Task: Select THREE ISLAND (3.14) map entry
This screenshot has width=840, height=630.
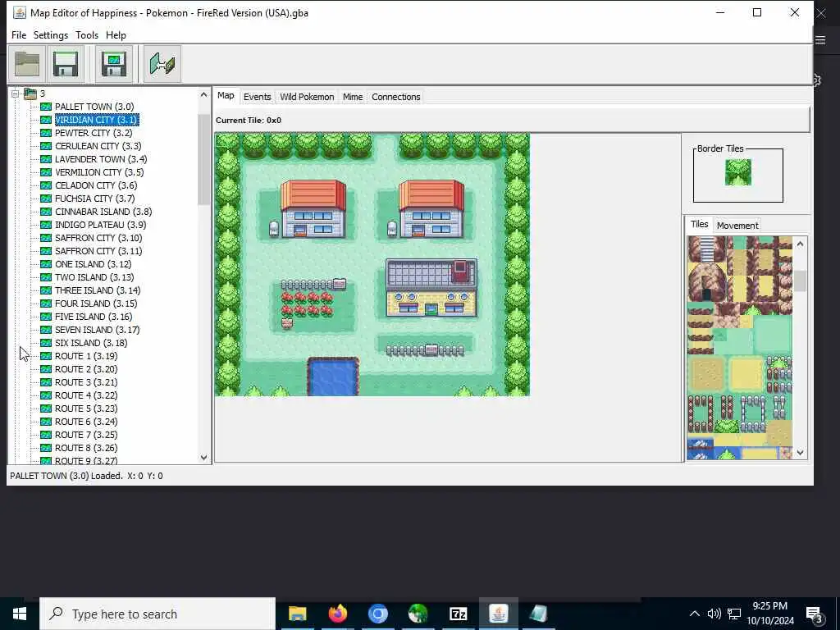Action: [x=98, y=290]
